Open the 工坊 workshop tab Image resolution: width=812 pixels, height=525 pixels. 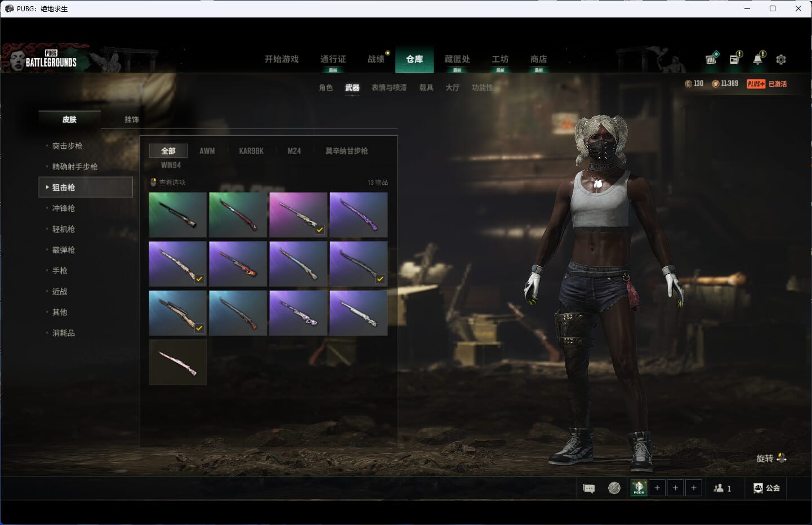pyautogui.click(x=500, y=59)
